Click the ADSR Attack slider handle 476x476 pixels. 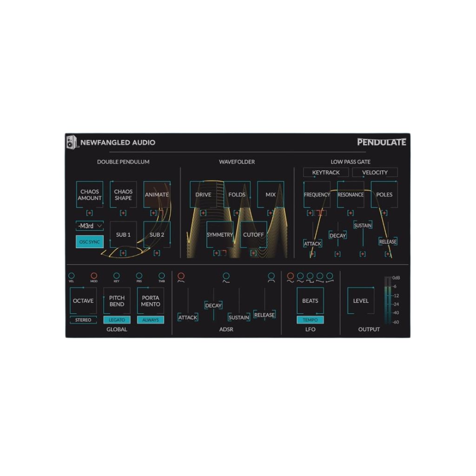188,317
